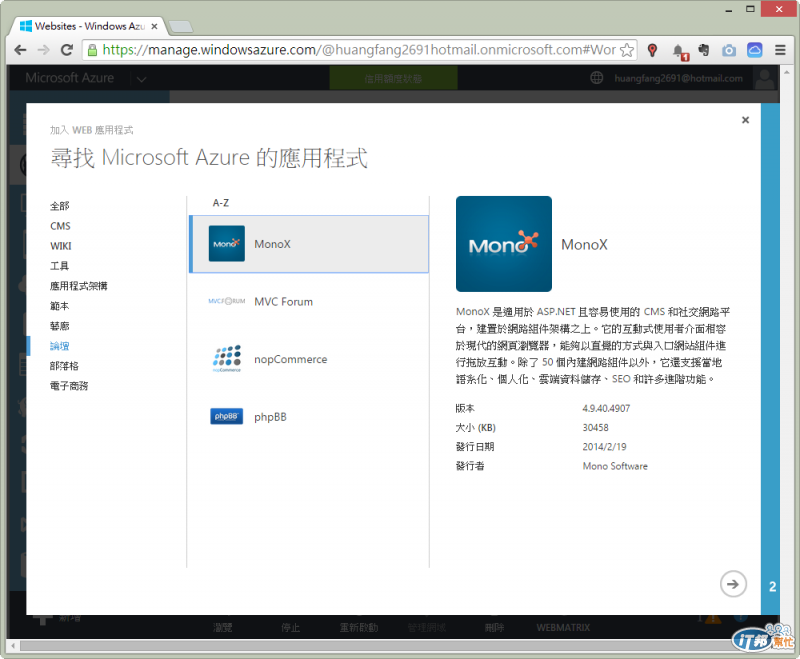The width and height of the screenshot is (800, 659).
Task: Select the WIKI category
Action: pyautogui.click(x=61, y=246)
